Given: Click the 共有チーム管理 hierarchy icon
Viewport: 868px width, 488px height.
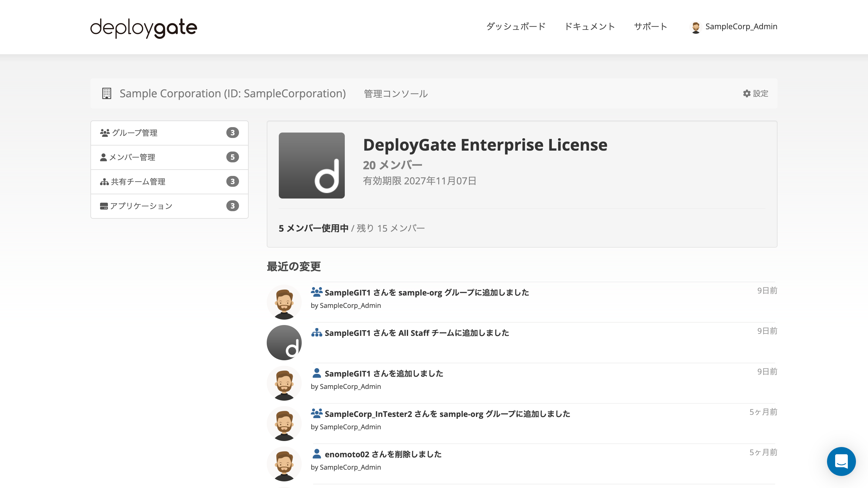Looking at the screenshot, I should 104,182.
